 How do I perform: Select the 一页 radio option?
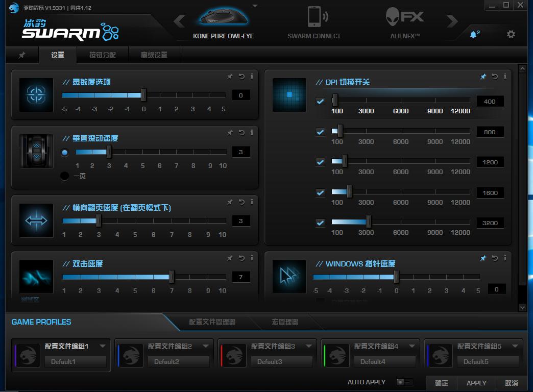[65, 176]
